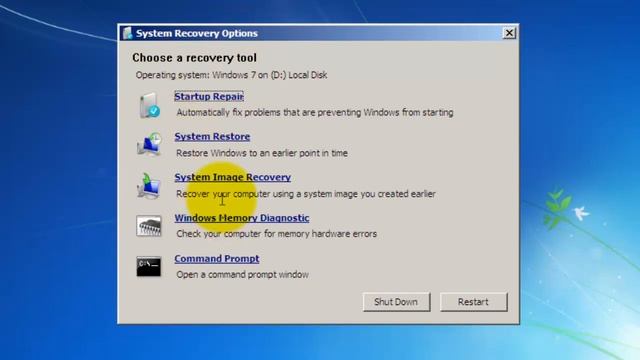Click the Windows Memory Diagnostic chip icon
Viewport: 640px width, 360px height.
149,226
